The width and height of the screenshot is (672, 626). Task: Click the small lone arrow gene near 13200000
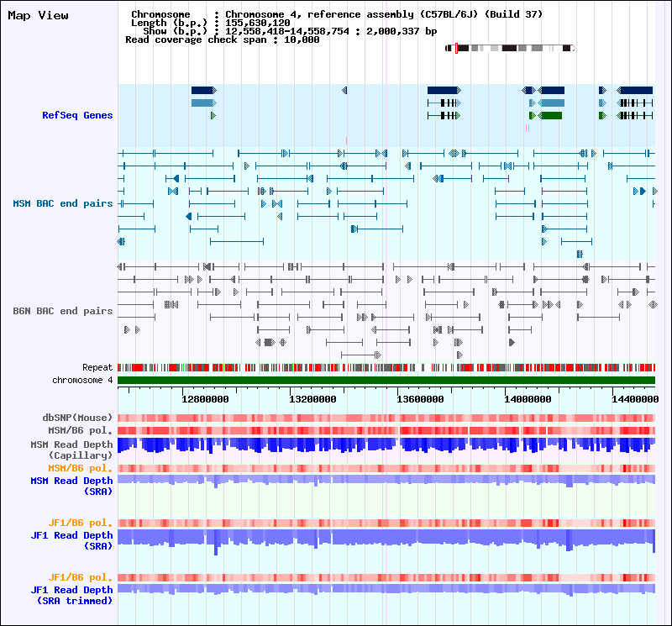click(x=344, y=90)
